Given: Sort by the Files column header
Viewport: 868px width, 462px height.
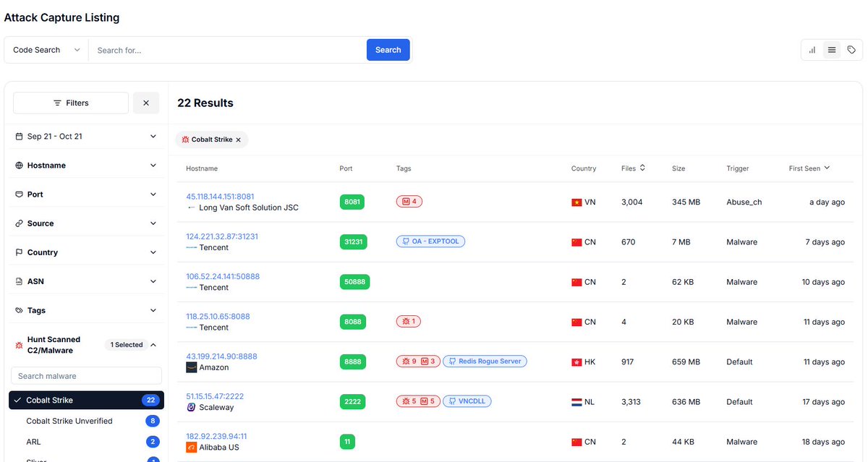Looking at the screenshot, I should [633, 168].
